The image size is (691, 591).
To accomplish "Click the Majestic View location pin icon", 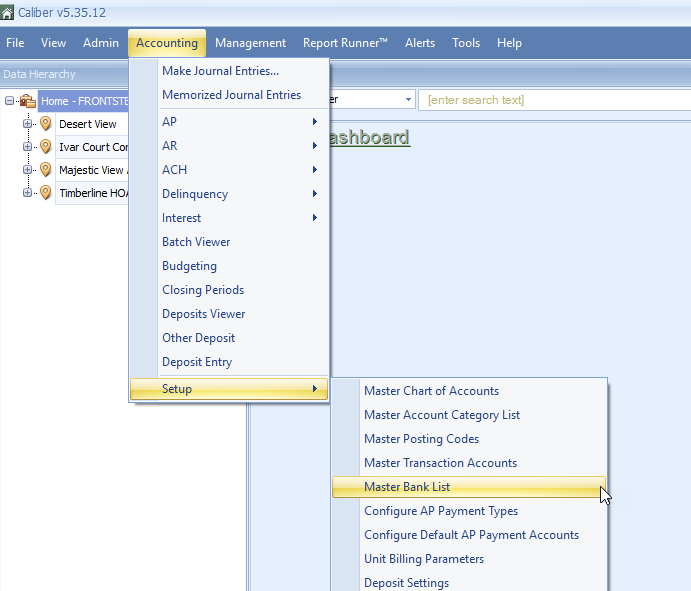I will pos(45,170).
